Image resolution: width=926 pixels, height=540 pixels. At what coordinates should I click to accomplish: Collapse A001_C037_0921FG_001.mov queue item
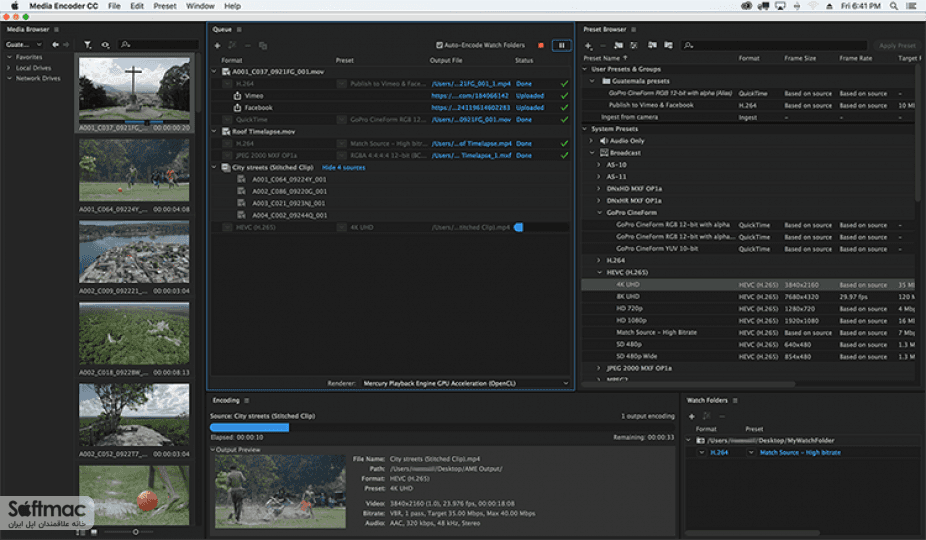[x=214, y=71]
